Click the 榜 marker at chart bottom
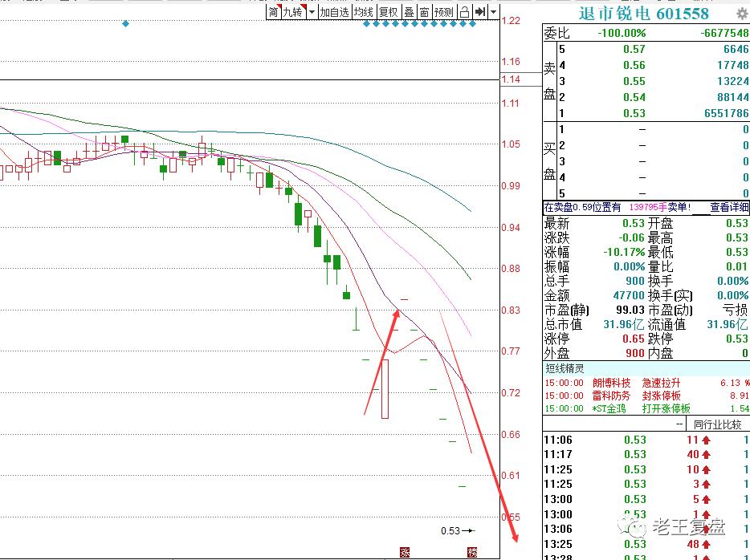 pyautogui.click(x=472, y=553)
